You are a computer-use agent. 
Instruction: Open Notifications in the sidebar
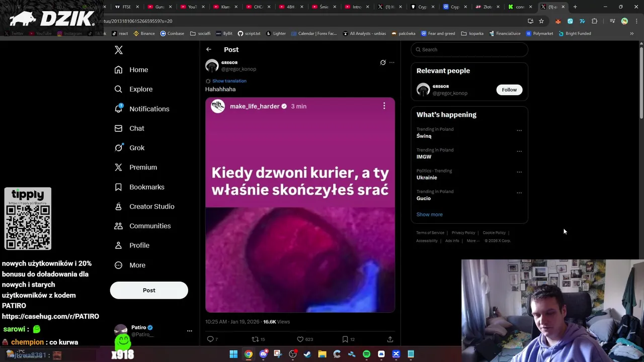(x=142, y=109)
